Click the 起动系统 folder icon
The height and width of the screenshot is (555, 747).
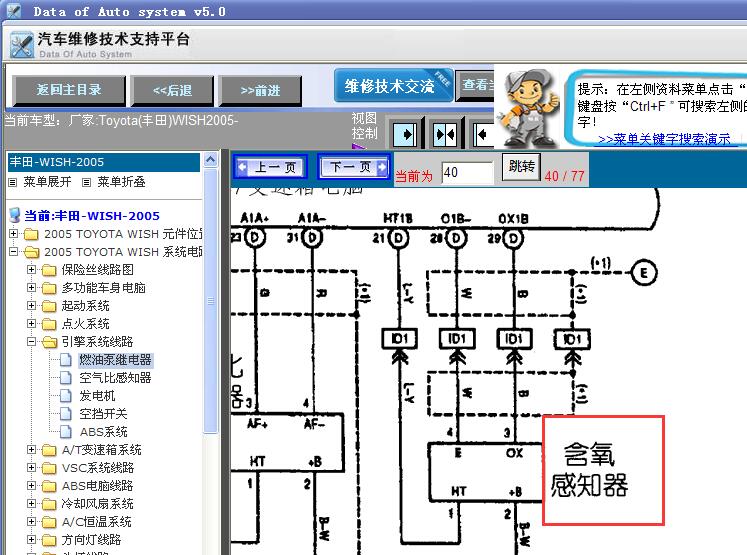(49, 306)
